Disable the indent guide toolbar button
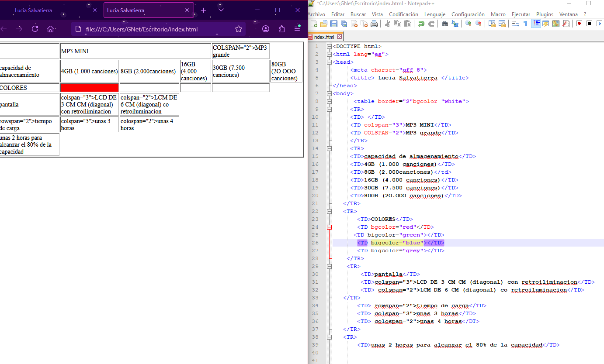This screenshot has height=364, width=604. (536, 24)
